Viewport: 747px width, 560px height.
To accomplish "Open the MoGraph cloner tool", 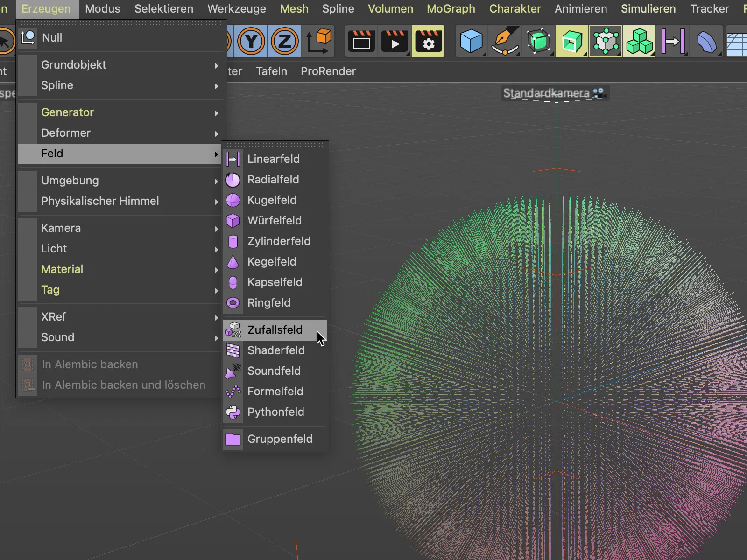I will [606, 42].
